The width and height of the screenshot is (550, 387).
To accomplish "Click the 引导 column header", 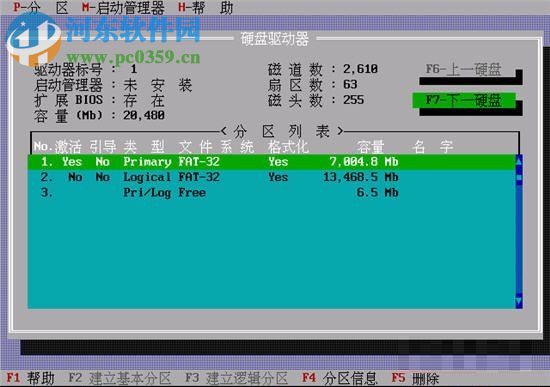I will point(102,147).
